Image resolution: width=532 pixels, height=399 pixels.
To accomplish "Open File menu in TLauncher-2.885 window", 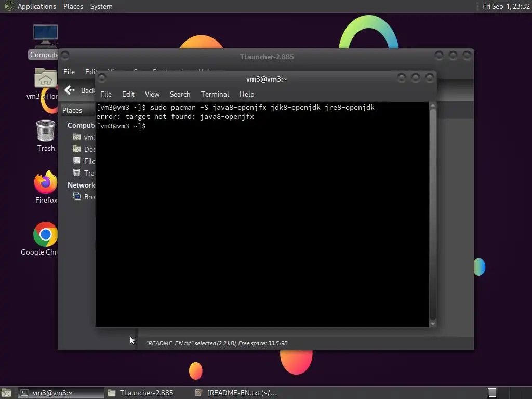I will [x=69, y=72].
